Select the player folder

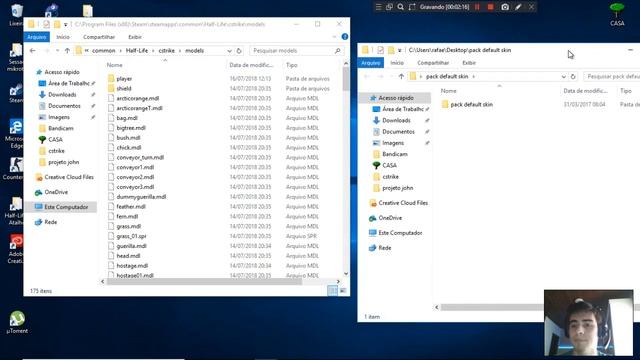tap(124, 79)
